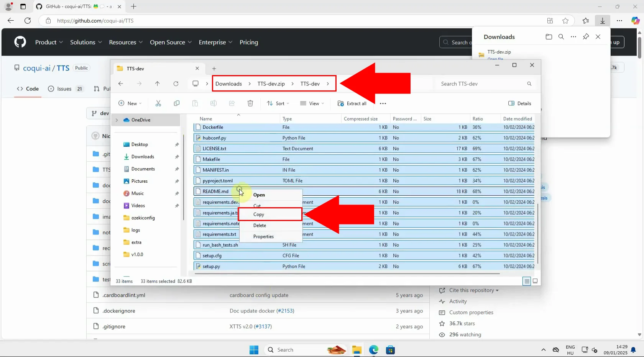
Task: Open Downloads in Explorer sidebar
Action: tap(143, 157)
